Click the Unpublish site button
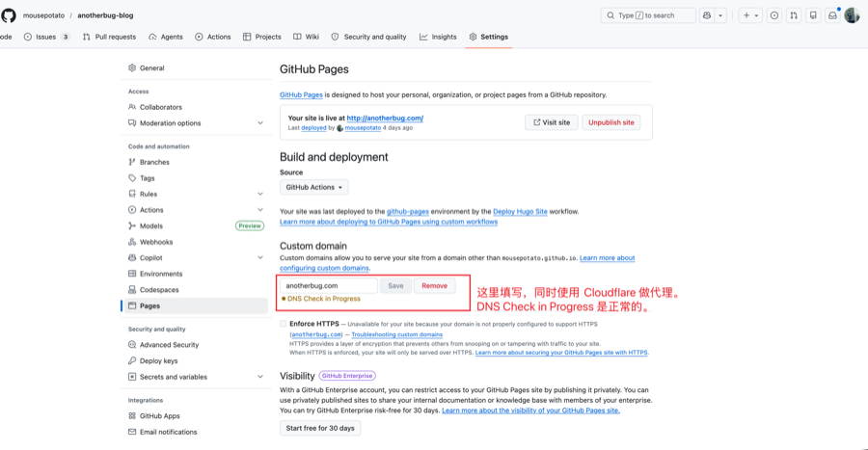Image resolution: width=868 pixels, height=450 pixels. (611, 122)
